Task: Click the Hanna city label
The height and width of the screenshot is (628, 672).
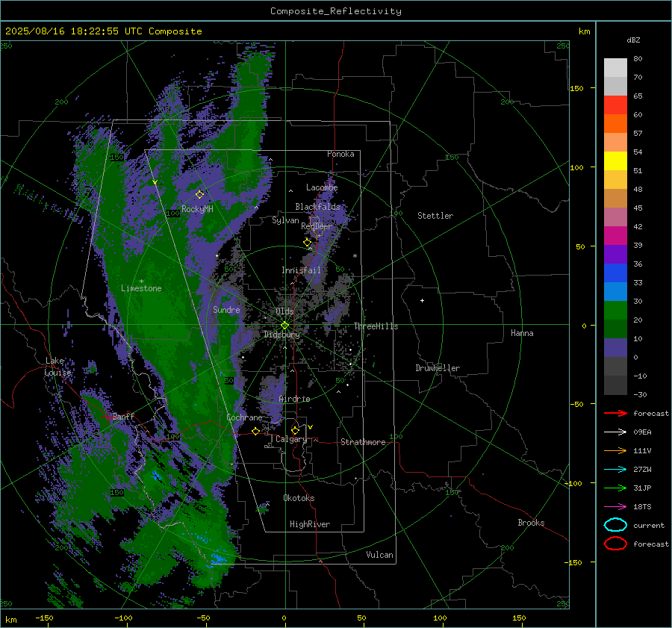Action: point(522,333)
